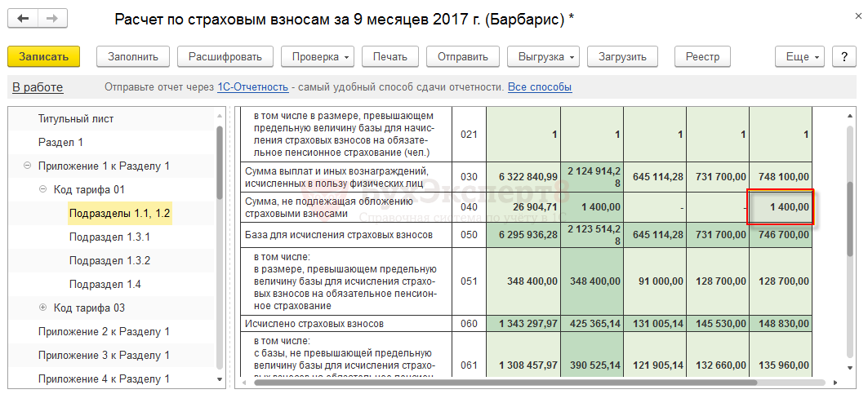Click the Реестр button
The width and height of the screenshot is (868, 394).
click(702, 56)
